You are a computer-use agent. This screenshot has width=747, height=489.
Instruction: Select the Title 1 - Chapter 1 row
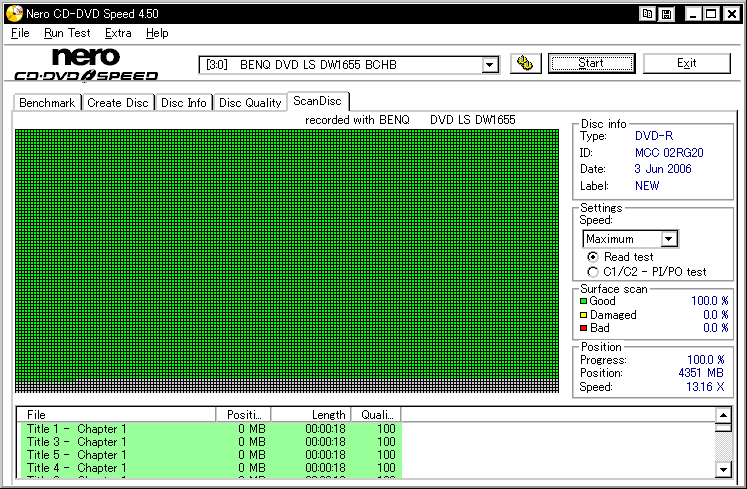(x=210, y=429)
